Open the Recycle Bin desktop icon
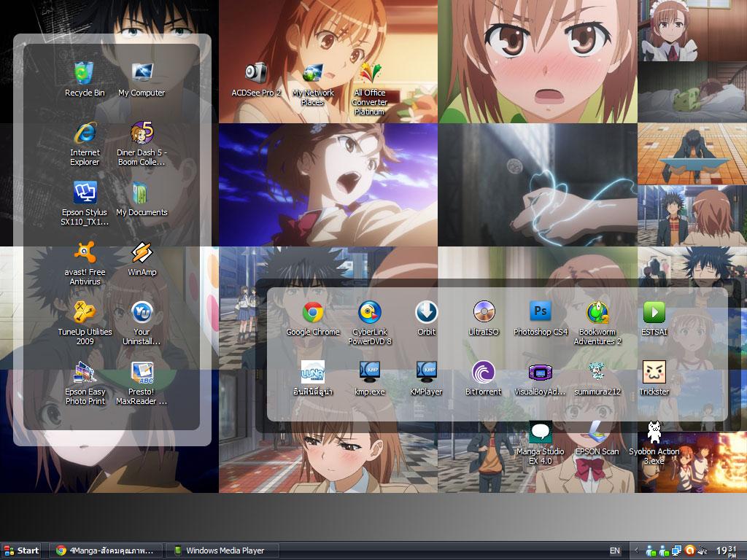 [x=85, y=79]
